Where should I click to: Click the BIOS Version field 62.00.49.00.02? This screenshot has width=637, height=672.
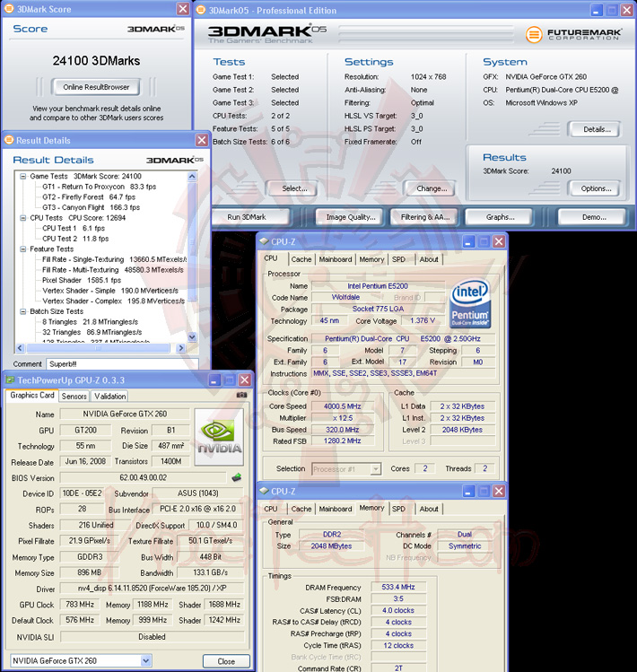[x=144, y=477]
